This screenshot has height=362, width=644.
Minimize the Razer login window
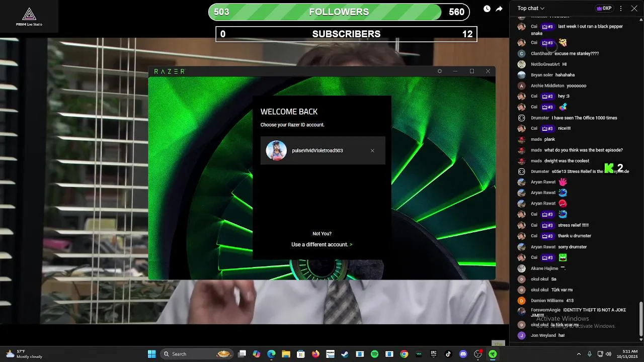click(455, 71)
